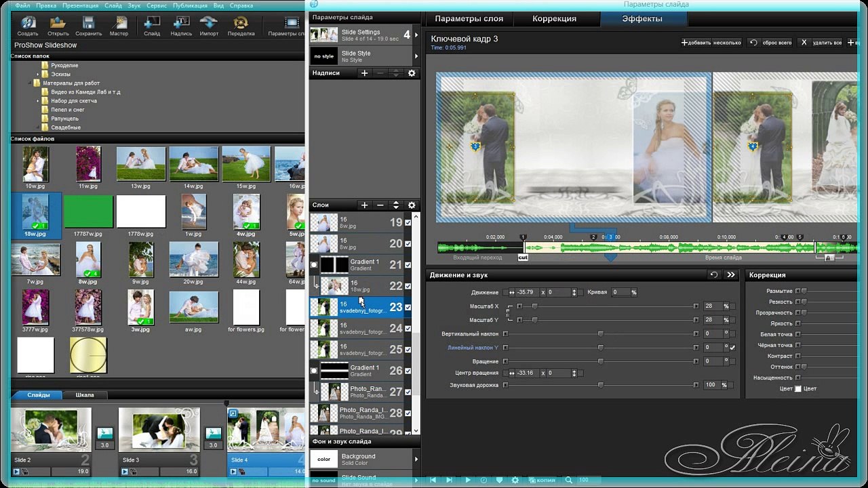Add a new layer with the Слои plus icon
Image resolution: width=868 pixels, height=488 pixels.
click(364, 205)
